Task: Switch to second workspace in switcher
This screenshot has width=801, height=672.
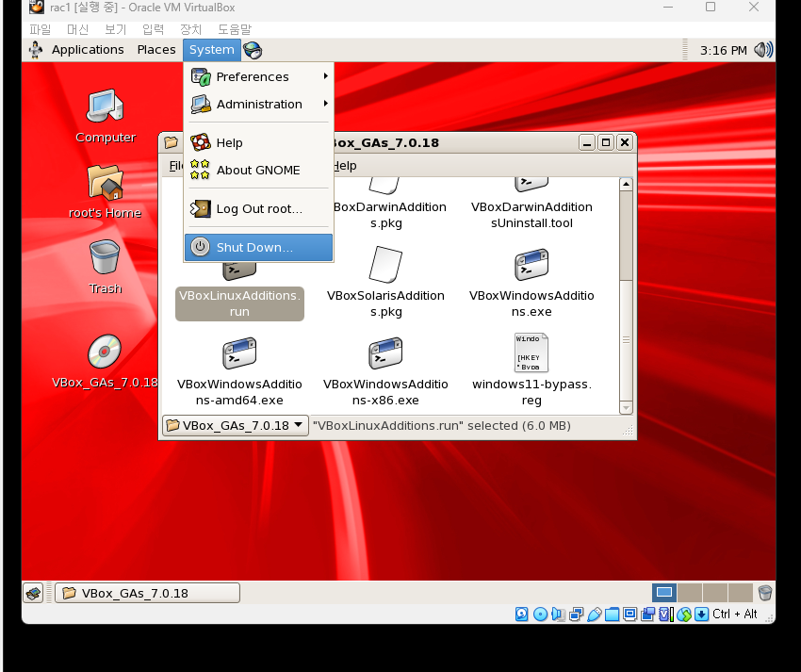Action: [690, 593]
